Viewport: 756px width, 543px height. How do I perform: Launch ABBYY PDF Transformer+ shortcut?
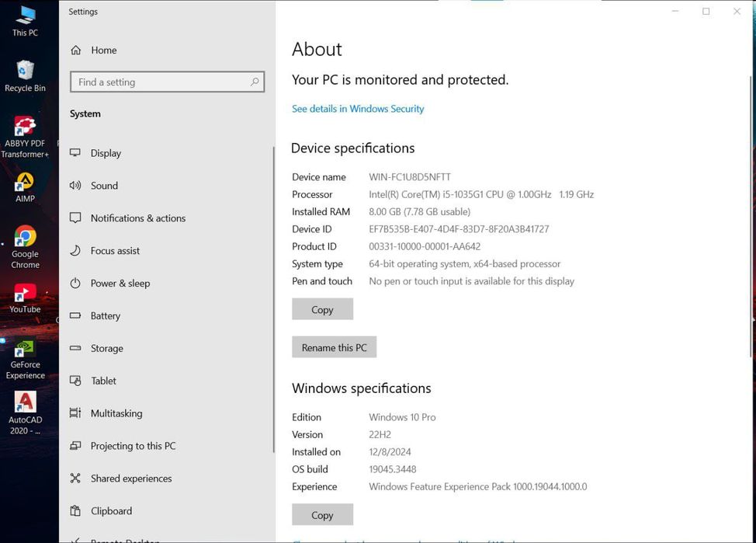[25, 137]
